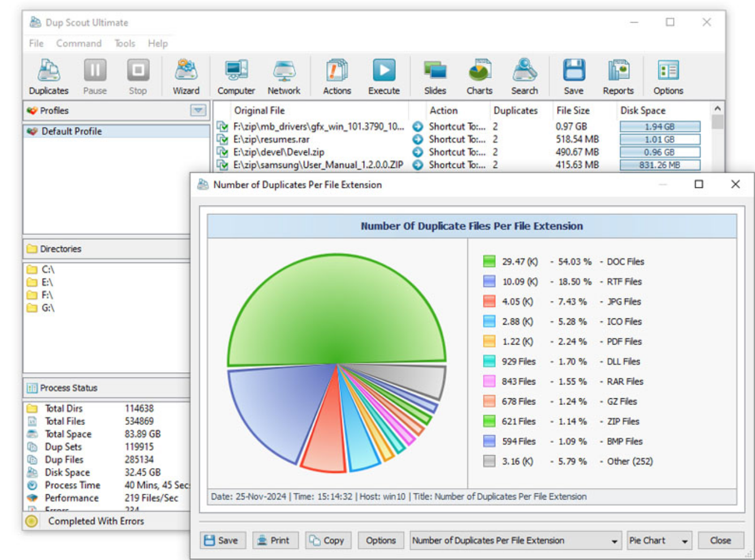Select the E:\ directory folder
This screenshot has height=560, width=755.
click(x=47, y=282)
